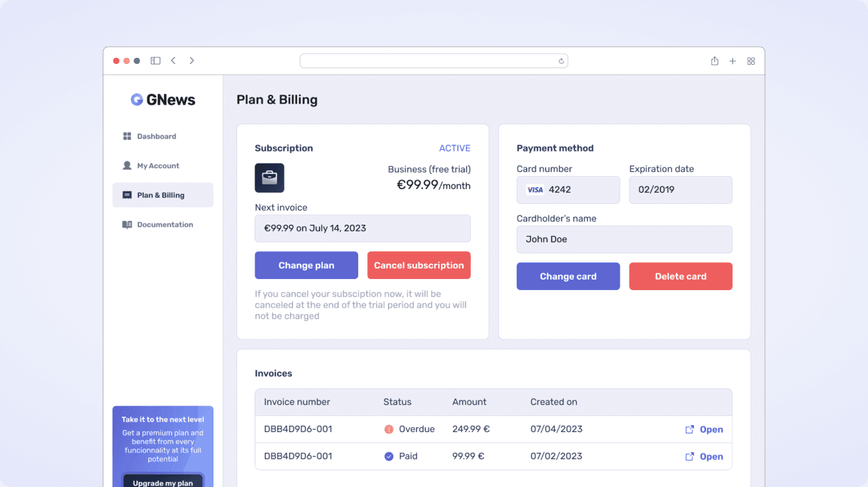
Task: Click invoice number in the Paid row
Action: [x=298, y=456]
